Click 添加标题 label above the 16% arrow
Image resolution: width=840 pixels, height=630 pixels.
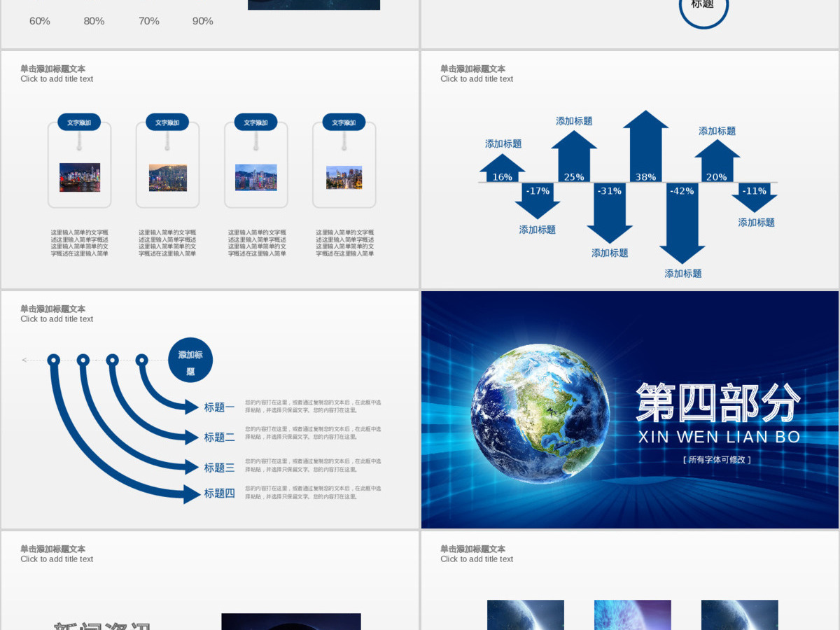(503, 143)
